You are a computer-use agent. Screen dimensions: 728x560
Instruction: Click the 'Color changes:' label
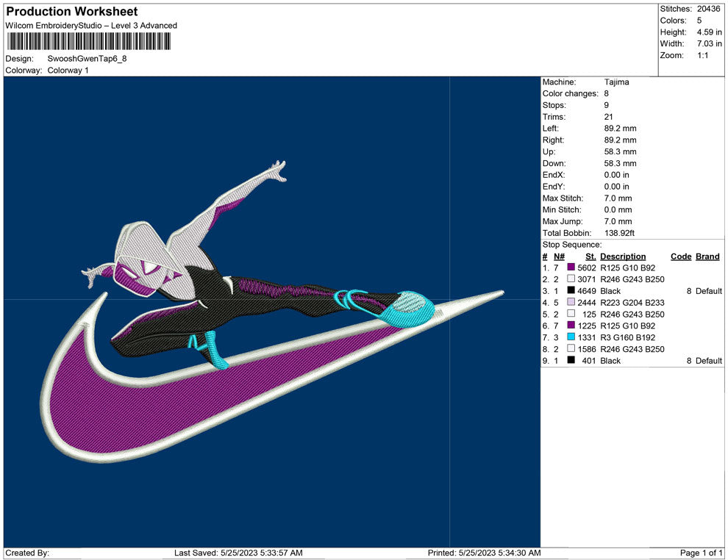click(x=571, y=94)
